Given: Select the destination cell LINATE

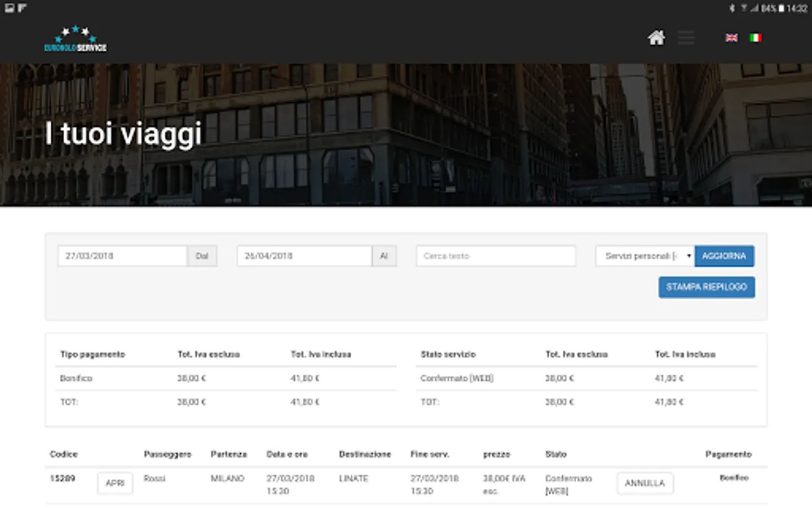Looking at the screenshot, I should click(x=354, y=479).
